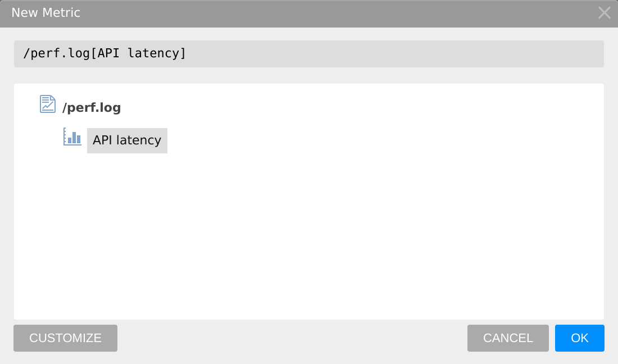618x364 pixels.
Task: Click the highlighted API latency label
Action: [127, 140]
